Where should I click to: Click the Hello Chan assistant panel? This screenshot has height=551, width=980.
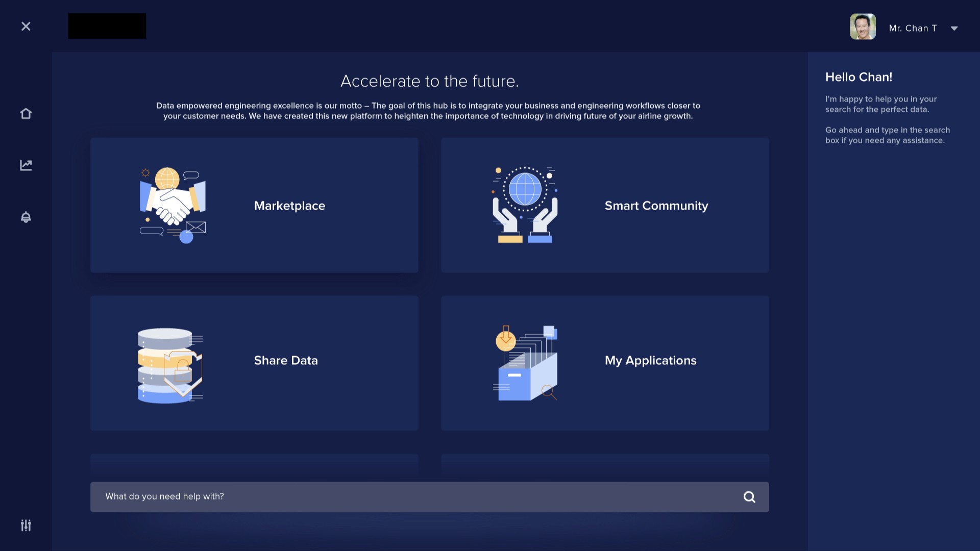click(888, 108)
